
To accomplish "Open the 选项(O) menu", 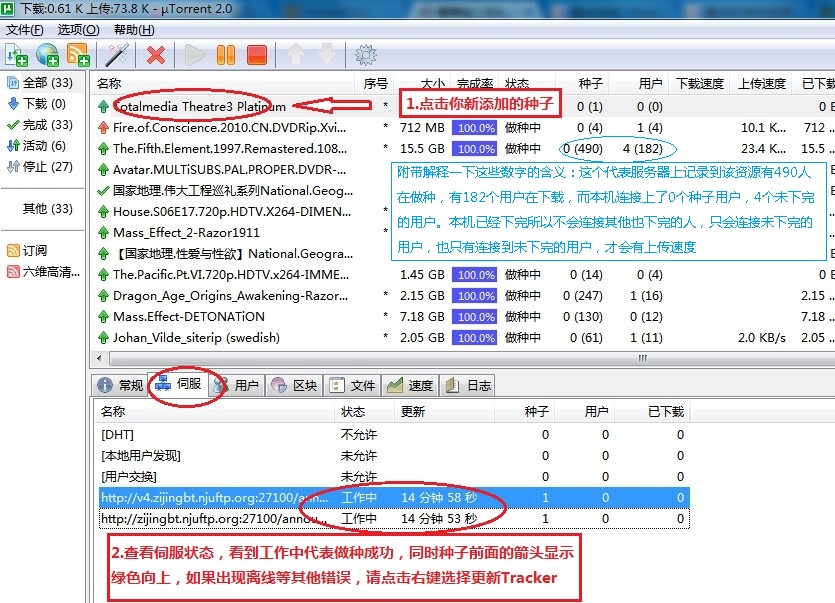I will point(77,30).
